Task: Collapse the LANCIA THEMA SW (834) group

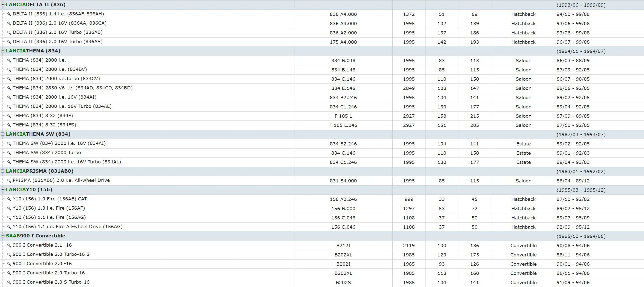Action: pyautogui.click(x=3, y=134)
